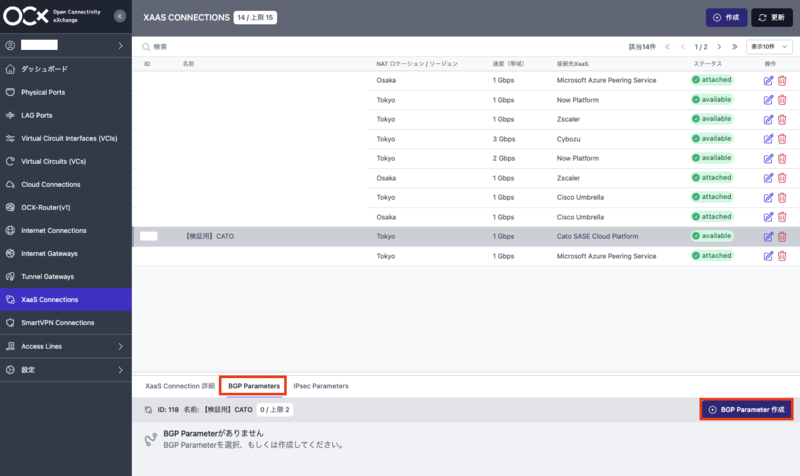Edit the Tokyo Cisco Umbrella connection
The image size is (800, 476).
pos(768,197)
